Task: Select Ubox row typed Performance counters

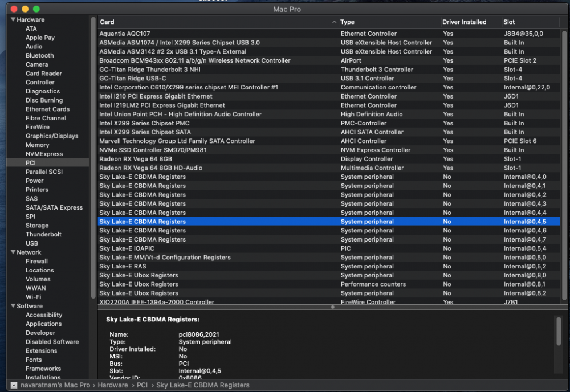Action: [x=329, y=284]
